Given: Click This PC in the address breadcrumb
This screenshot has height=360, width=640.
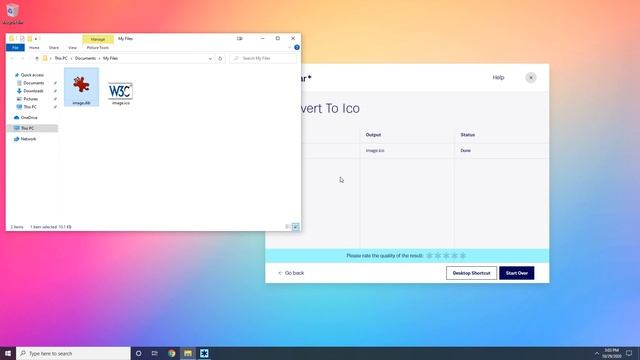Looking at the screenshot, I should pyautogui.click(x=61, y=58).
